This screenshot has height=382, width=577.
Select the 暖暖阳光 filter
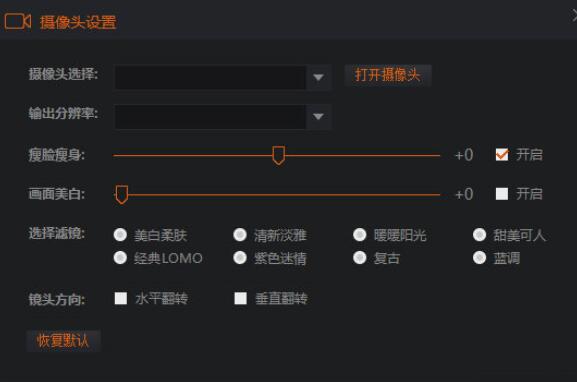[360, 235]
